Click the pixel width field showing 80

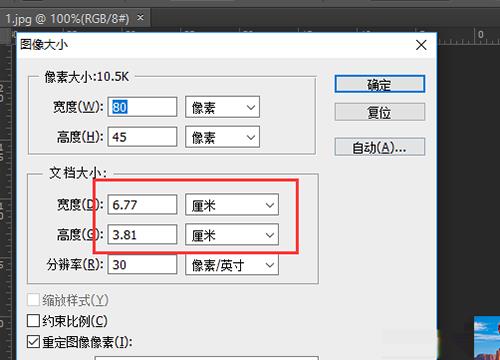[x=142, y=107]
